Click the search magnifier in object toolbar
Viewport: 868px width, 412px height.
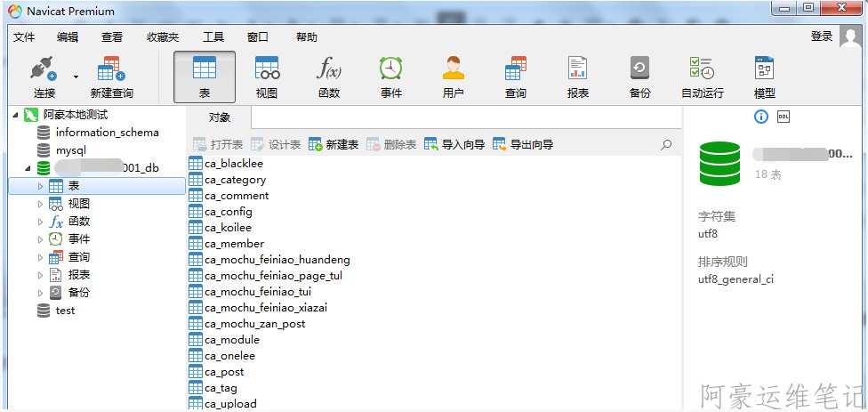coord(666,144)
